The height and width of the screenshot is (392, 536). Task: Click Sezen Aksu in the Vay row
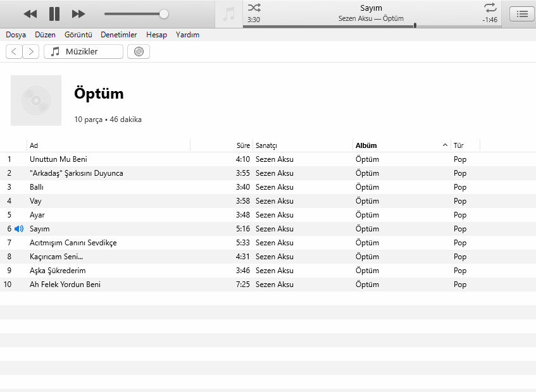(x=275, y=201)
